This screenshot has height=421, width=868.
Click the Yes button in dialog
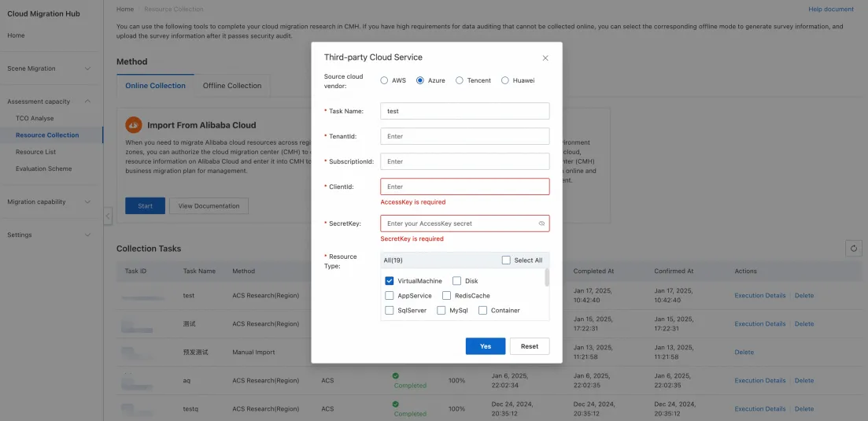click(486, 346)
